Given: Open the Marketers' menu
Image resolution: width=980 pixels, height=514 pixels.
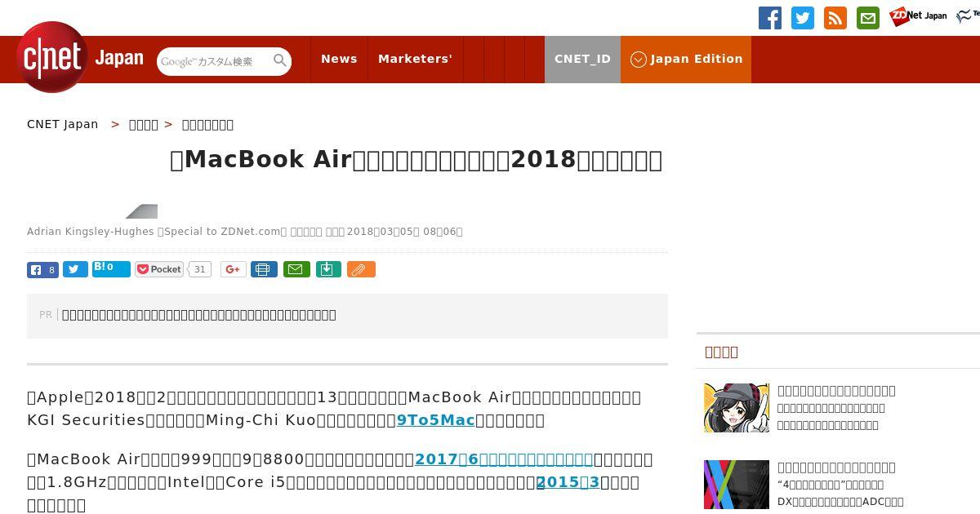Looking at the screenshot, I should [x=415, y=60].
